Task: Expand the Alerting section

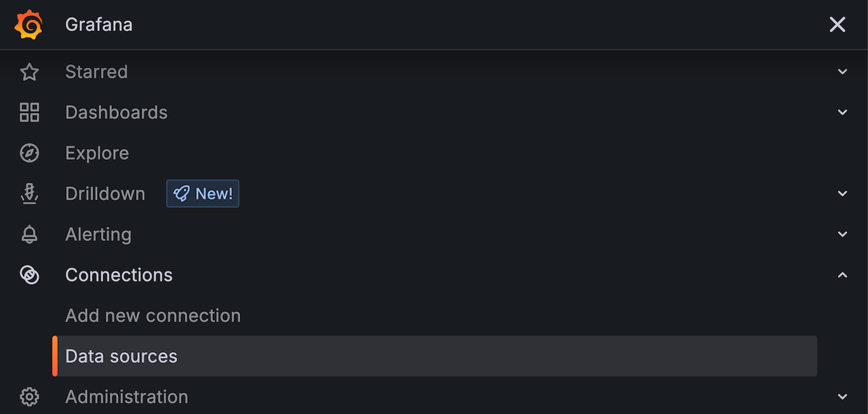Action: pyautogui.click(x=843, y=234)
